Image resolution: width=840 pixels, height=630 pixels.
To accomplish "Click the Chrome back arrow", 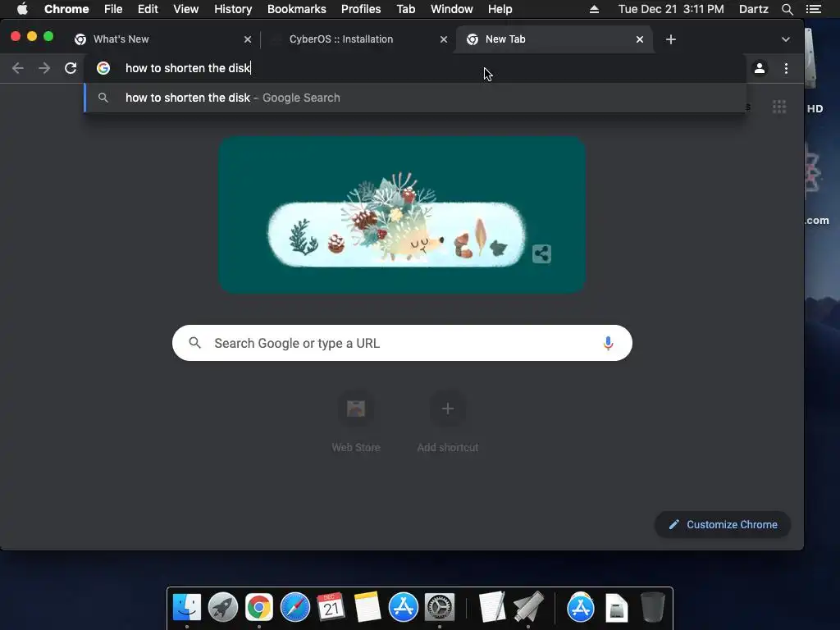I will point(18,68).
